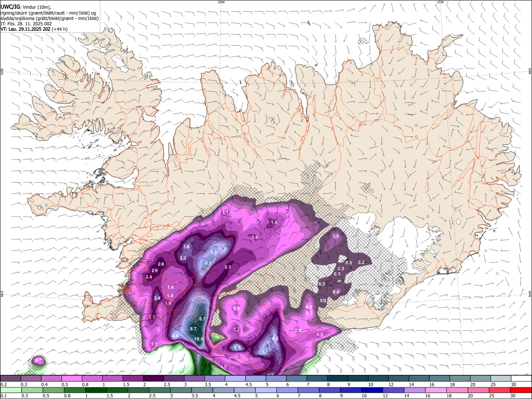Select the violet 3 swatch in the snow legend
This screenshot has height=399, width=532.
tap(194, 378)
